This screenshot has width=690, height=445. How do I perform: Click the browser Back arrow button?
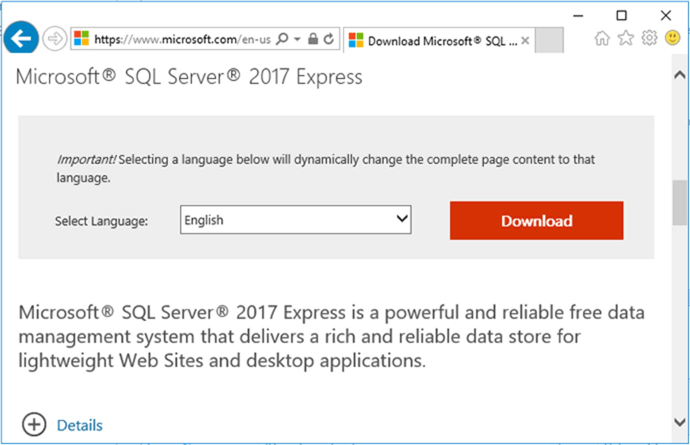pyautogui.click(x=21, y=39)
